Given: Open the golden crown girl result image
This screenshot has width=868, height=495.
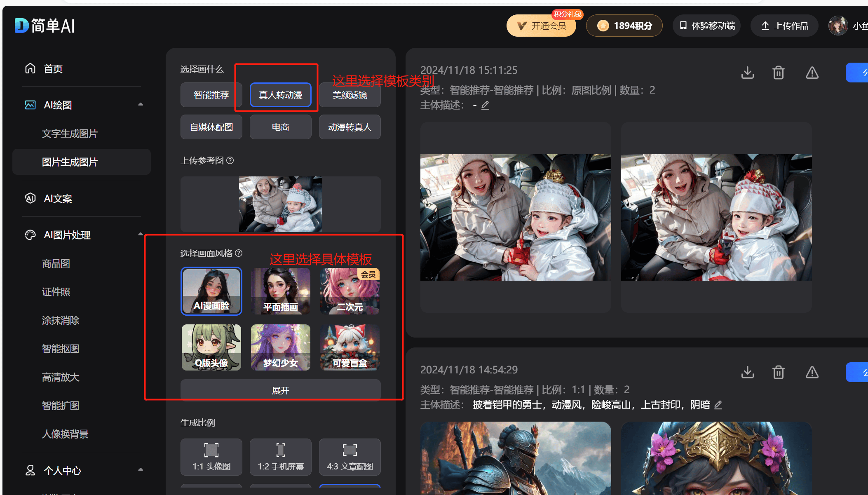Looking at the screenshot, I should [716, 458].
